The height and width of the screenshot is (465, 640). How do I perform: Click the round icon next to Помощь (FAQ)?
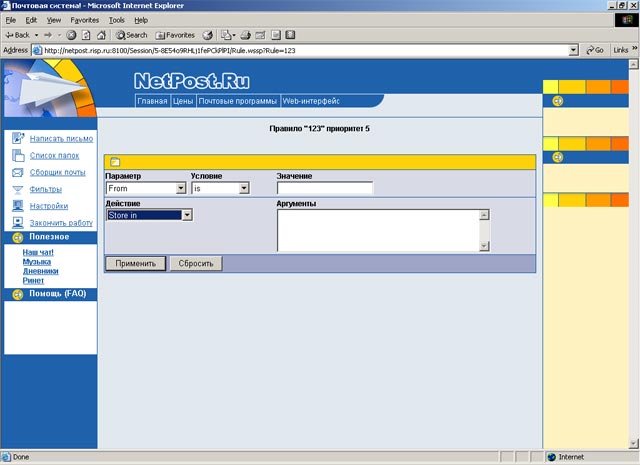tap(18, 294)
